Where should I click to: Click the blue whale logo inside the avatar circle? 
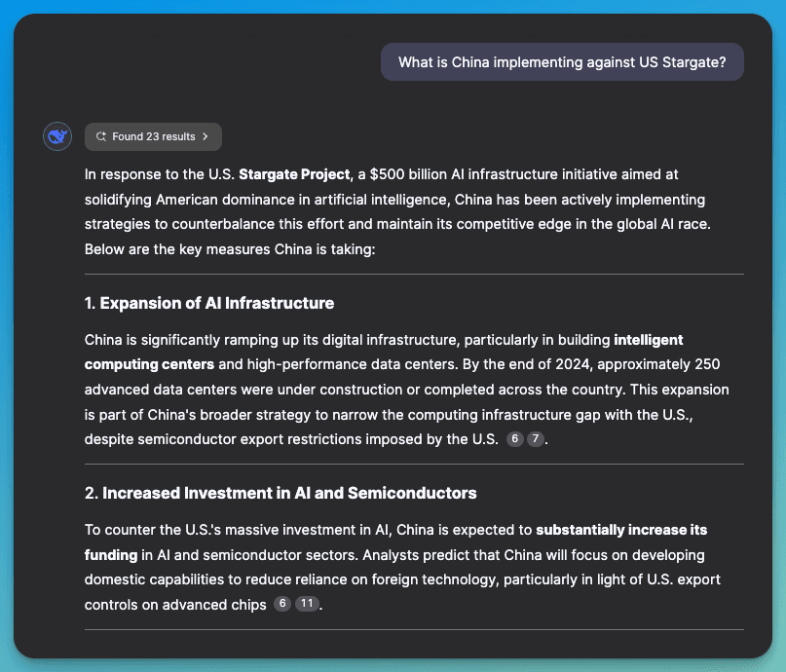coord(57,136)
